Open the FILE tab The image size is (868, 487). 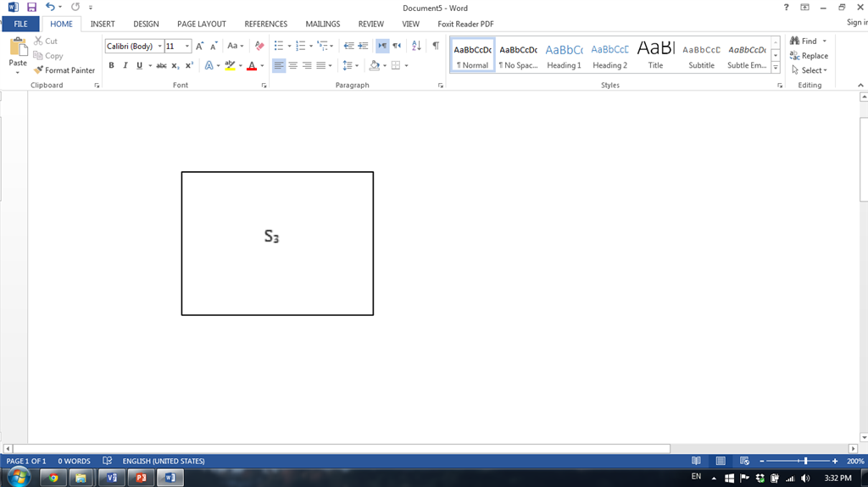20,24
